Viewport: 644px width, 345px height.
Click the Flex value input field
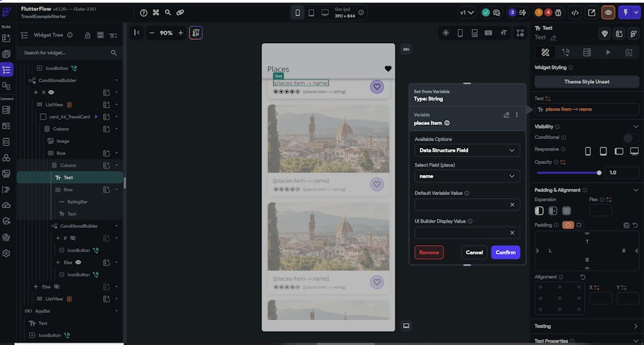coord(600,210)
